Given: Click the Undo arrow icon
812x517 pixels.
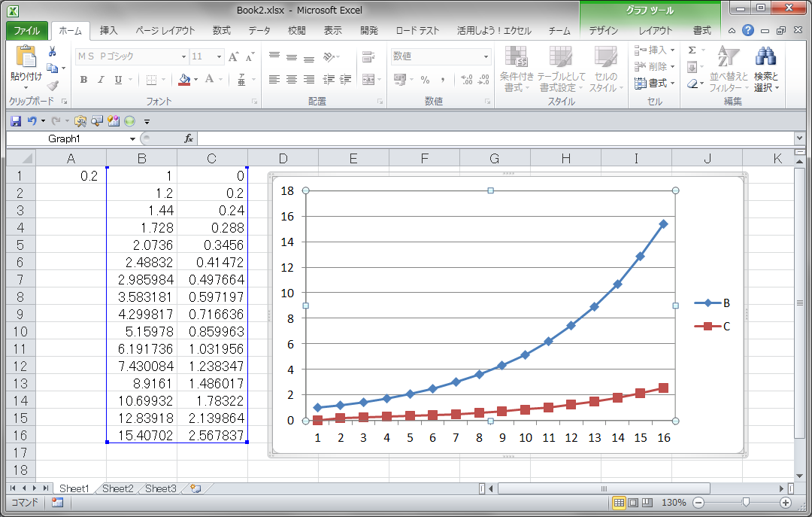Looking at the screenshot, I should pyautogui.click(x=32, y=120).
